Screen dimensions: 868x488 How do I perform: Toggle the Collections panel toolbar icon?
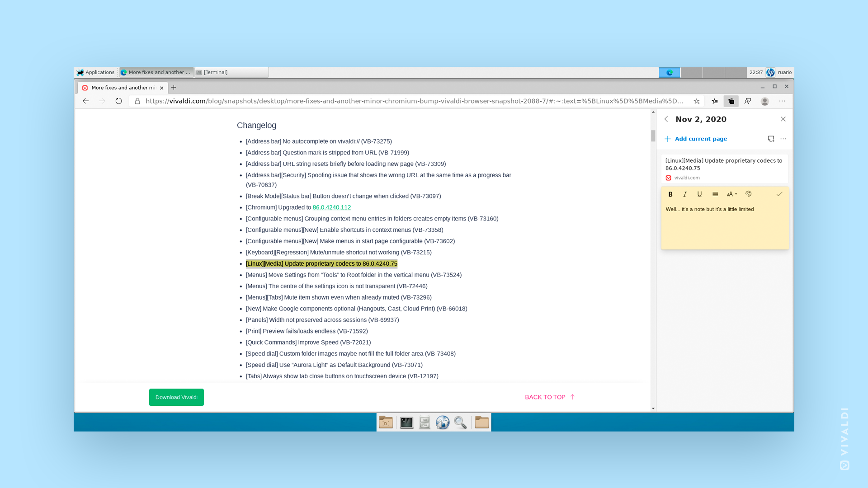click(731, 101)
